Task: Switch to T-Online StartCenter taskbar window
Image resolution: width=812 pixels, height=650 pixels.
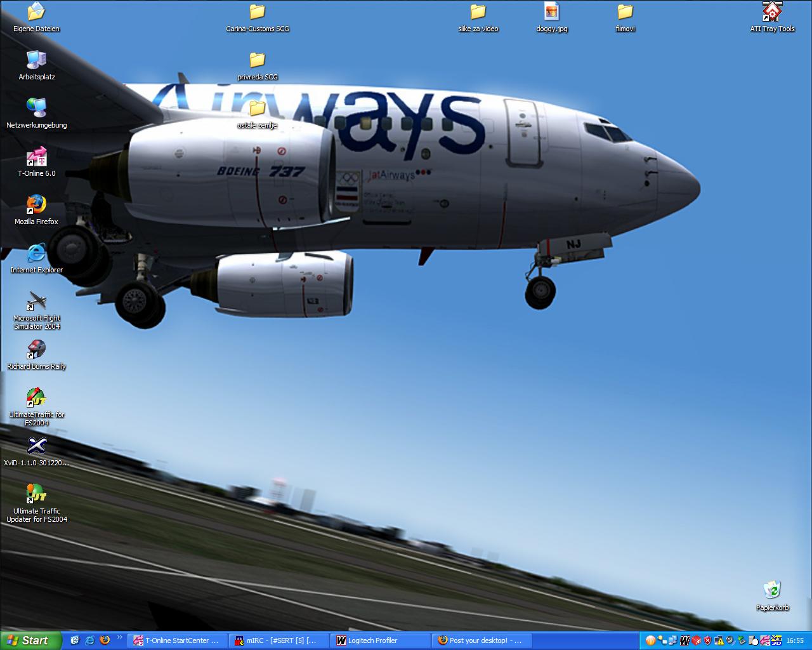Action: 177,640
